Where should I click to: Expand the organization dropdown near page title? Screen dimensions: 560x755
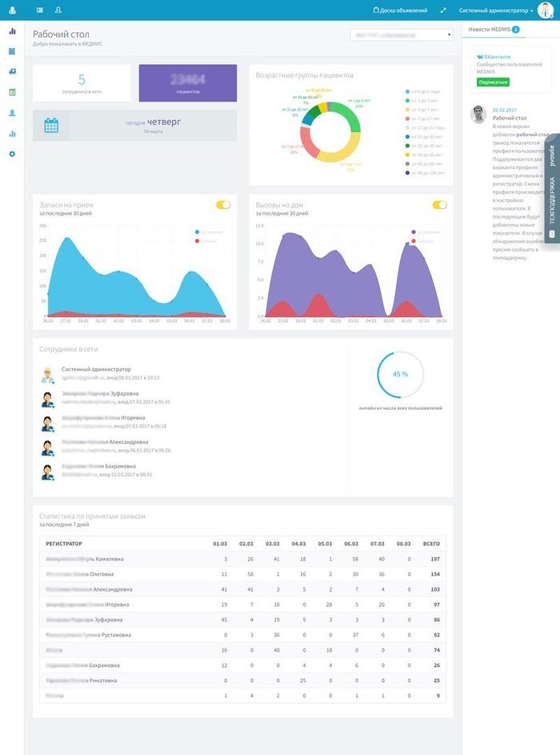click(x=402, y=35)
